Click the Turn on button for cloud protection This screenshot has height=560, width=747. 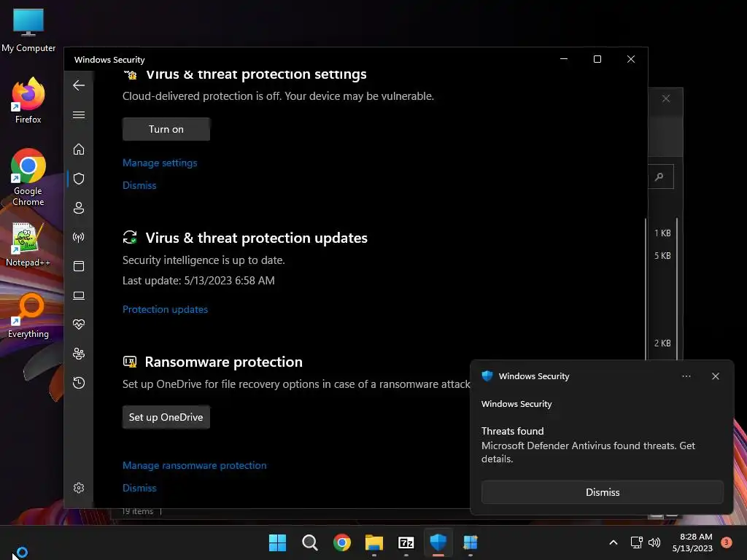click(x=166, y=129)
